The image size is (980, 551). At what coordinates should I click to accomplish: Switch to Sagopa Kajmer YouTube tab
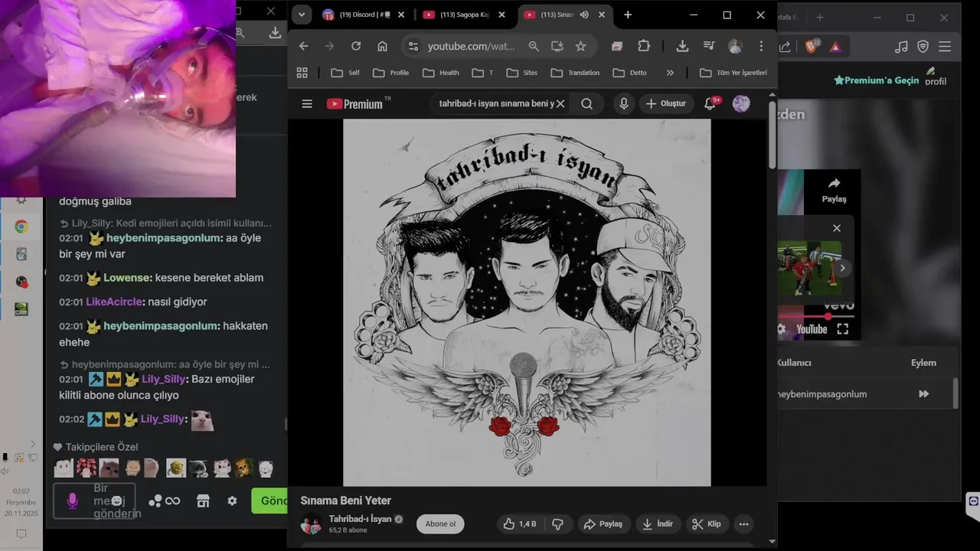coord(464,15)
